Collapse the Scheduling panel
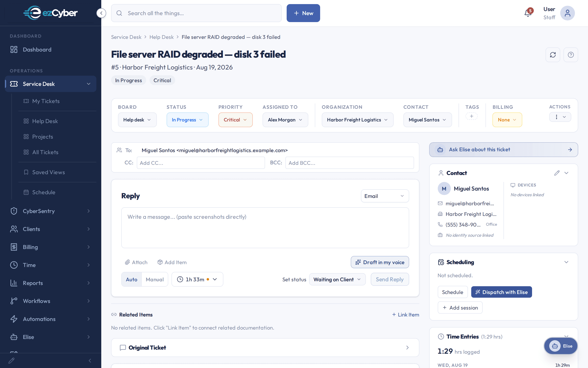 (566, 262)
